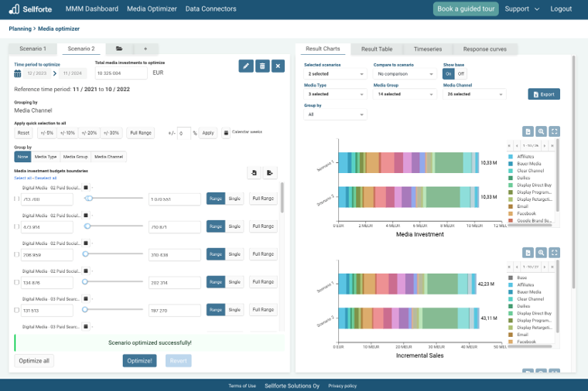The height and width of the screenshot is (391, 588).
Task: Click the import budget boundaries icon
Action: pyautogui.click(x=254, y=172)
